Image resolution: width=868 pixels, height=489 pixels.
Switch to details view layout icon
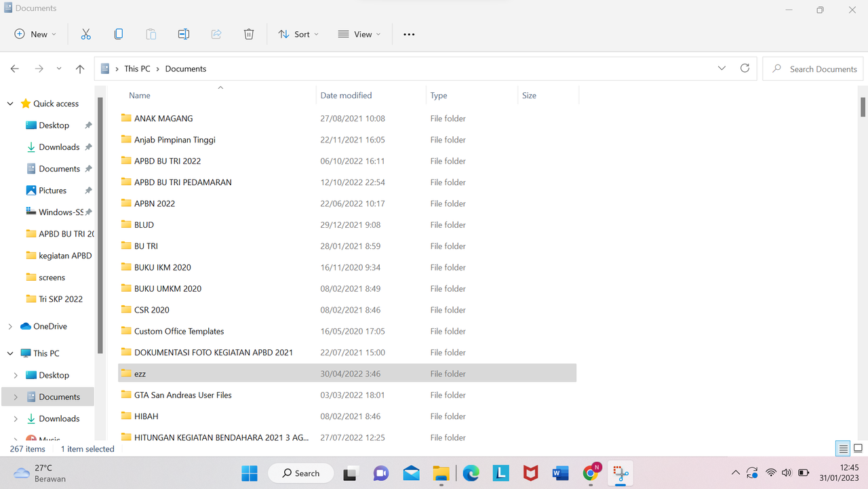pos(843,449)
